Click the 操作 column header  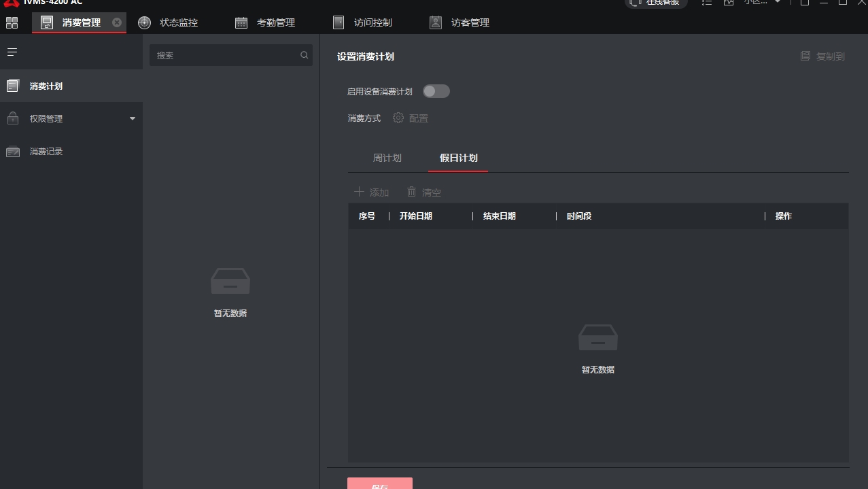784,216
